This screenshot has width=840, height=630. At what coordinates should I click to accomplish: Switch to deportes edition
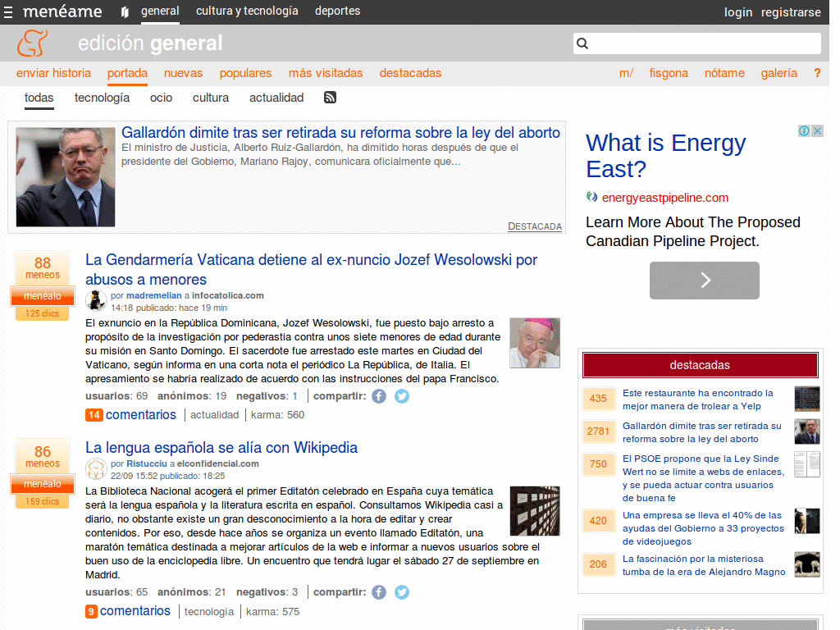(337, 11)
